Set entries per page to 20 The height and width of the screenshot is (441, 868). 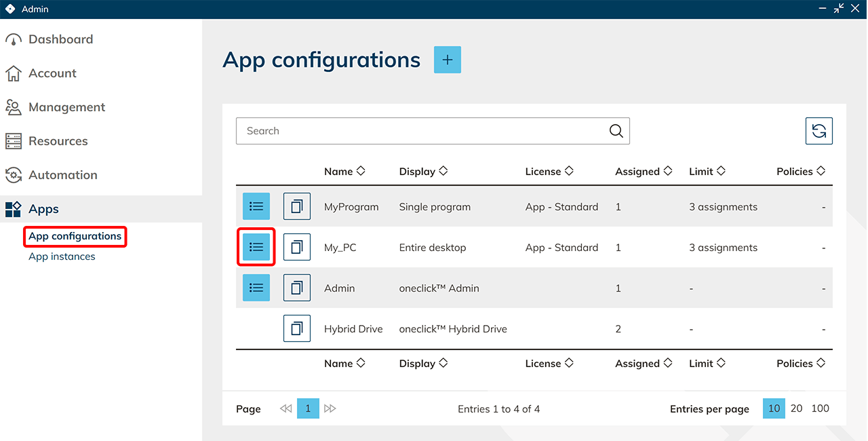click(x=797, y=408)
